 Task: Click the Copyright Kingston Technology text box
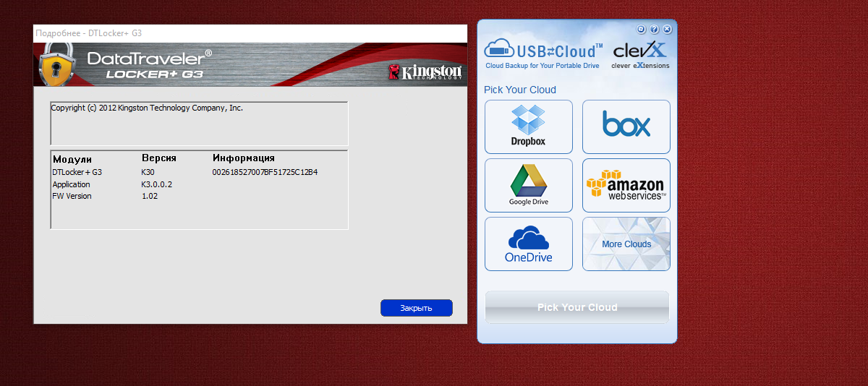199,124
